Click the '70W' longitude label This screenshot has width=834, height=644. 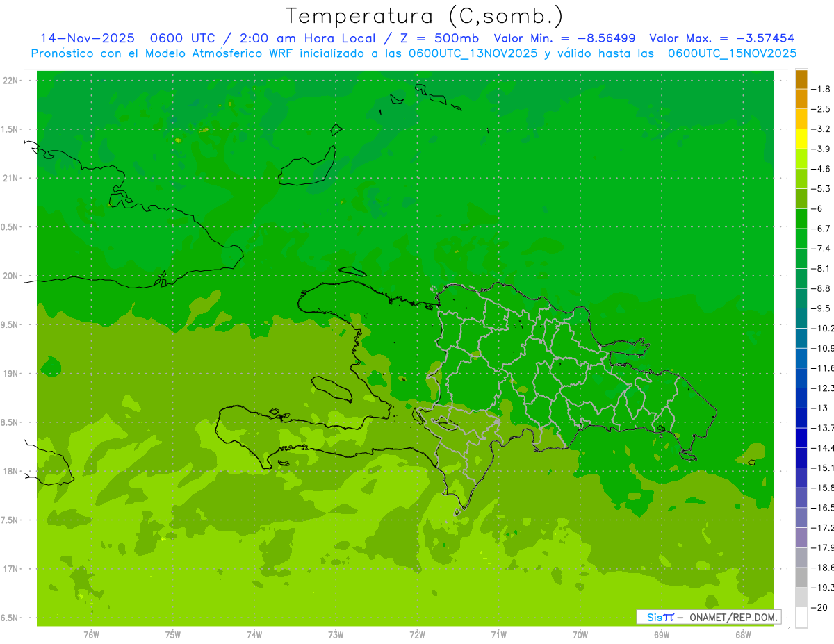580,635
